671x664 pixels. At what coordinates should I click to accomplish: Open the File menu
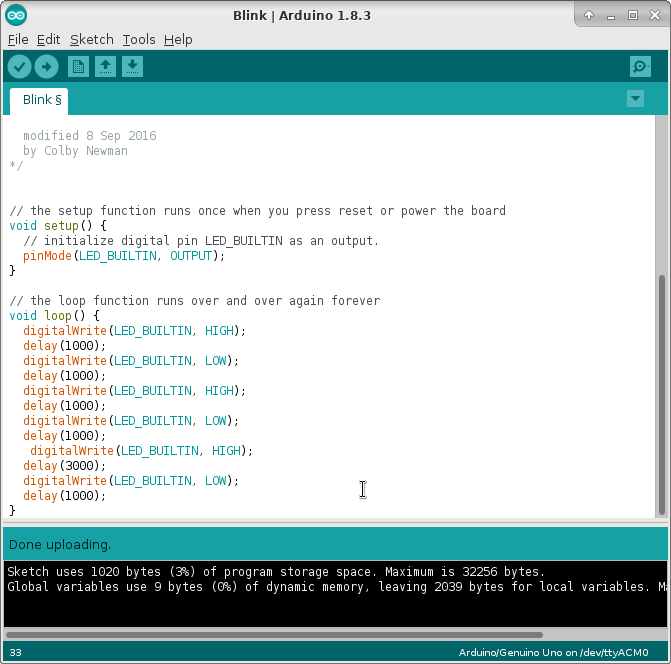pos(18,40)
